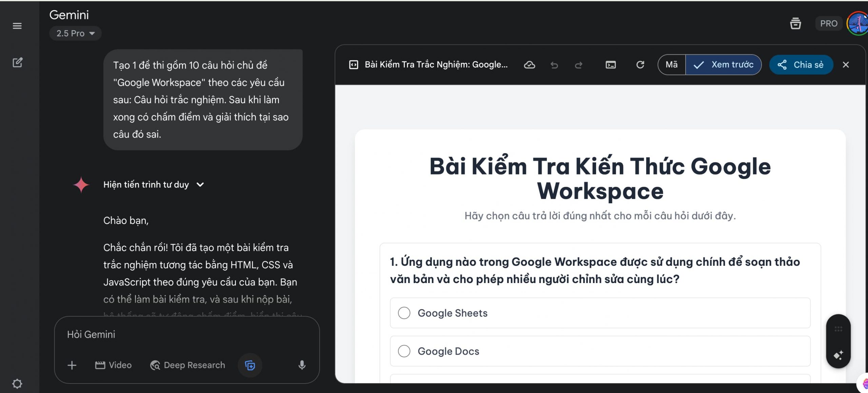This screenshot has width=868, height=393.
Task: Redo canvas change
Action: coord(578,65)
